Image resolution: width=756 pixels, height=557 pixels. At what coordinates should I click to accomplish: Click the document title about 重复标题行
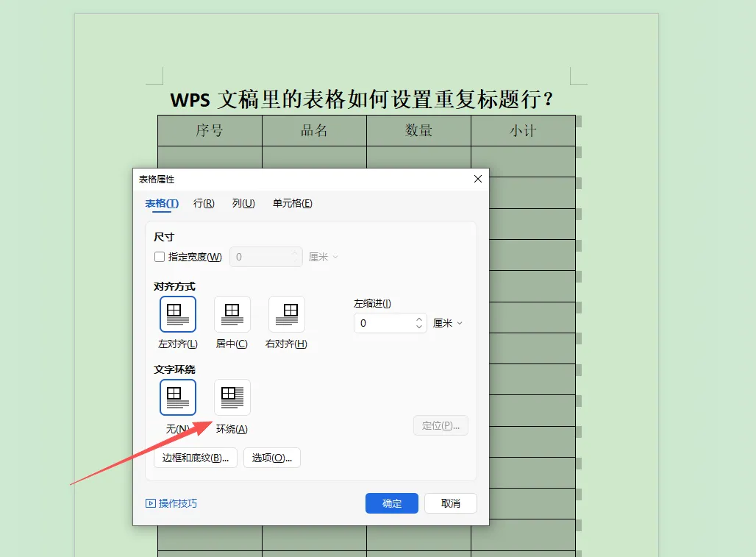(x=362, y=100)
